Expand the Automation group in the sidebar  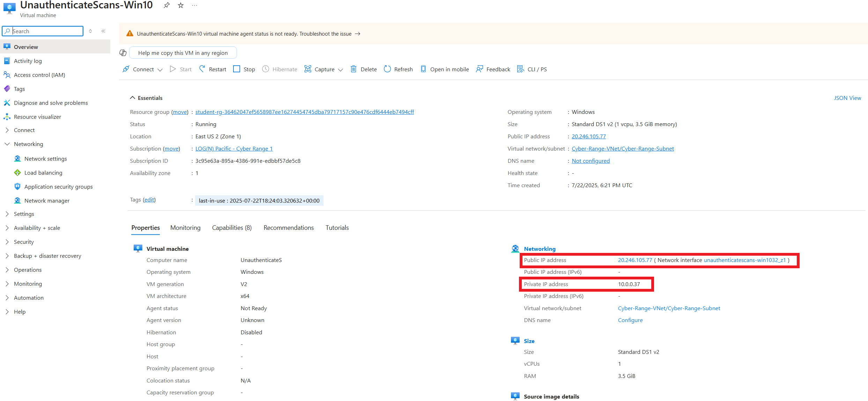click(7, 298)
